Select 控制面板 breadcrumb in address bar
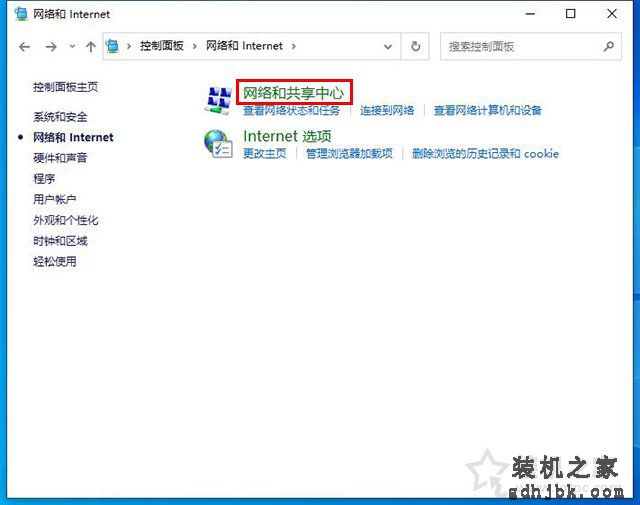 (x=162, y=46)
